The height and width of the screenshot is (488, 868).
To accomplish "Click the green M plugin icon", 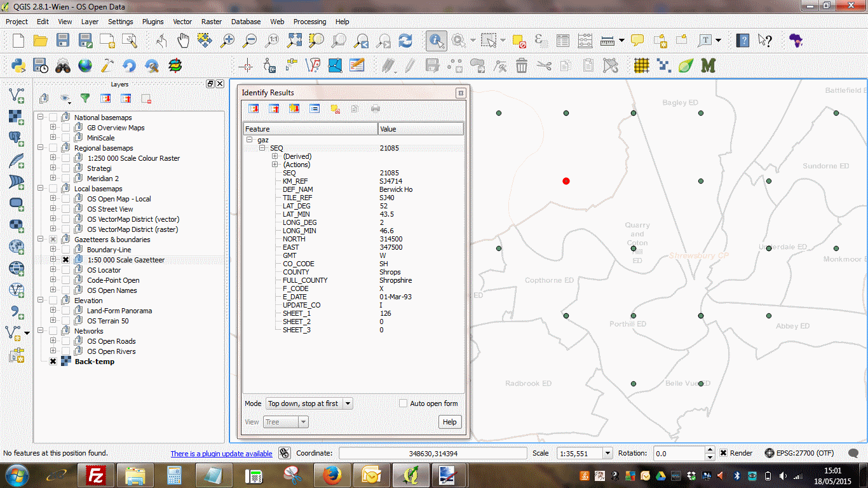I will coord(708,65).
